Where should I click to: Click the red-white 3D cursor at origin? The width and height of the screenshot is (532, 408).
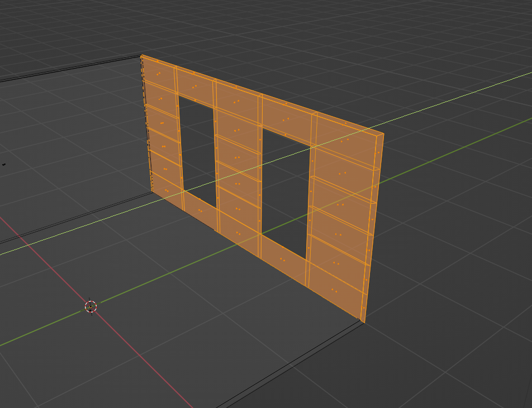point(91,306)
